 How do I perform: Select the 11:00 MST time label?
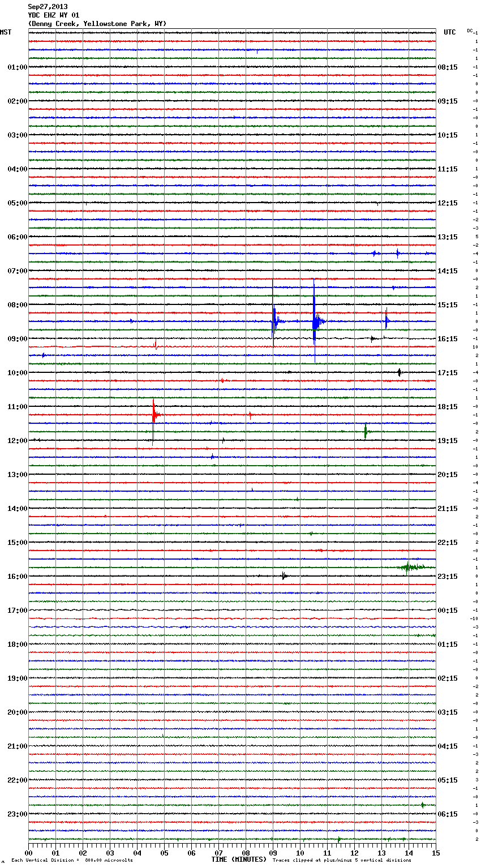coord(18,407)
